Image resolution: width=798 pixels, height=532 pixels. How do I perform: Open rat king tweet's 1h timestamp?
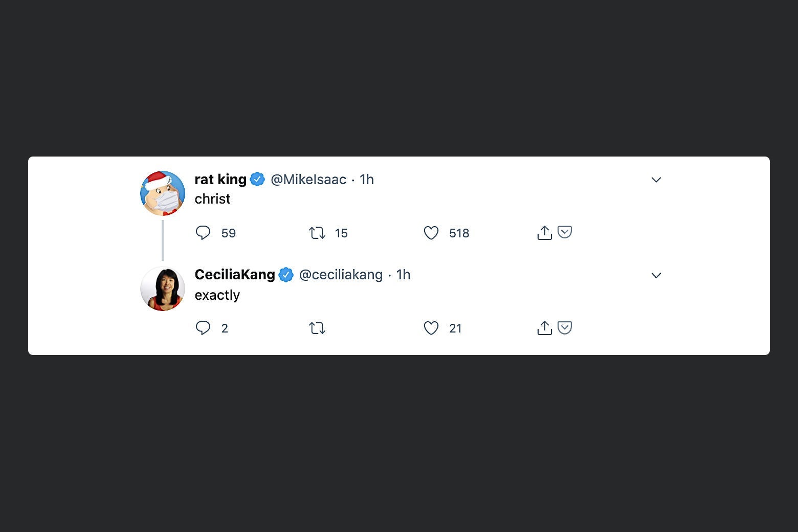point(367,180)
